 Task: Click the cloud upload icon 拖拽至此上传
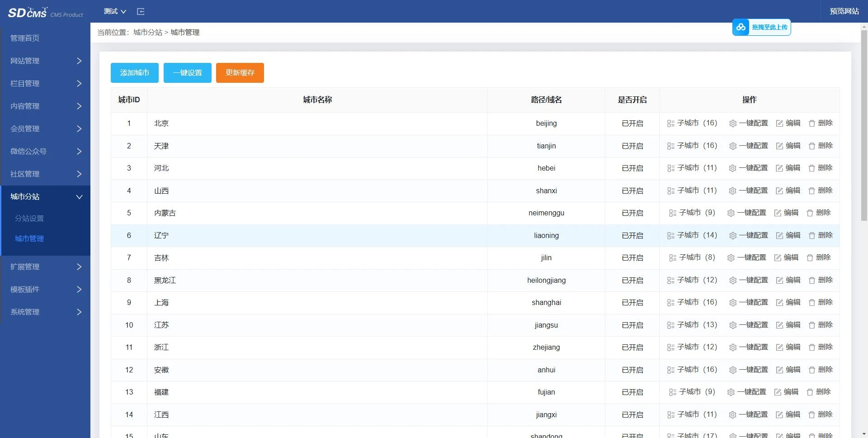pyautogui.click(x=741, y=27)
